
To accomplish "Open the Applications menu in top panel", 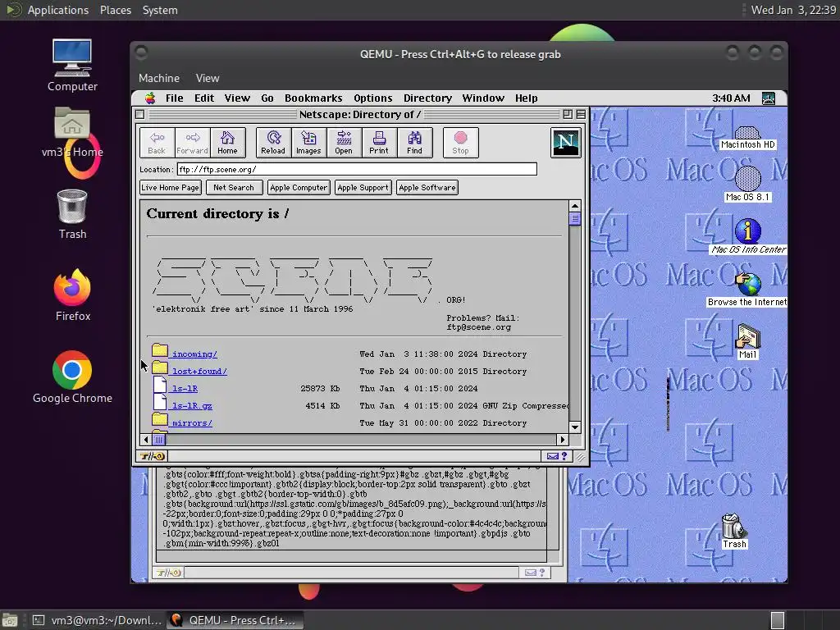I will point(58,10).
